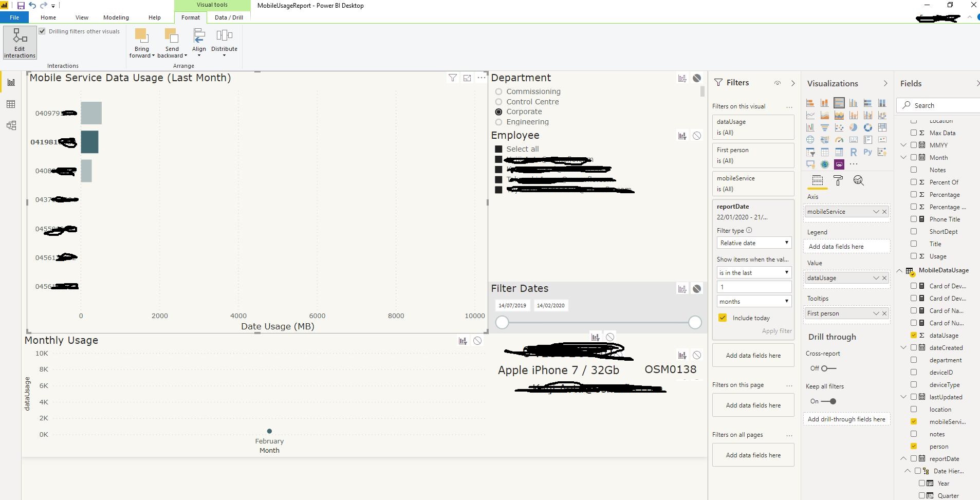Open the Analytics magnifier pane
The height and width of the screenshot is (500, 980).
(x=858, y=180)
